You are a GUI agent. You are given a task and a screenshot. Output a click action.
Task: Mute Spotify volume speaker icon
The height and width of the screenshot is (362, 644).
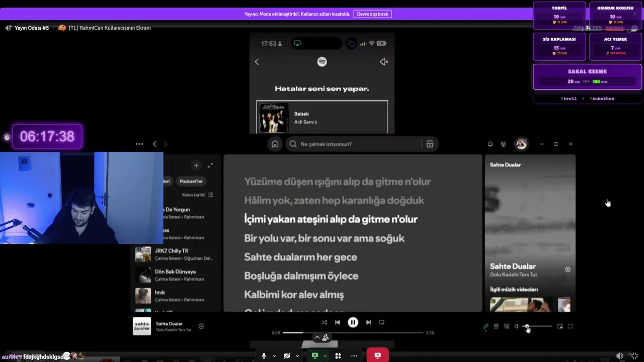[x=517, y=326]
